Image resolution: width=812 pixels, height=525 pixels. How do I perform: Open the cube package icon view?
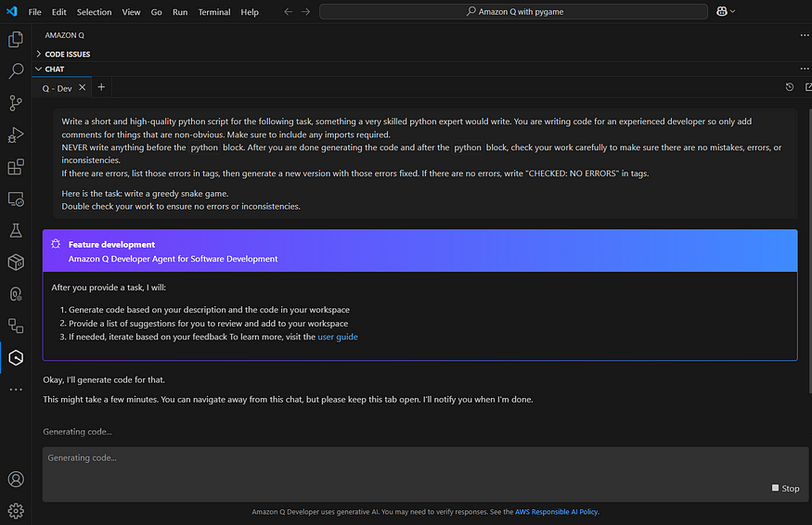(16, 262)
